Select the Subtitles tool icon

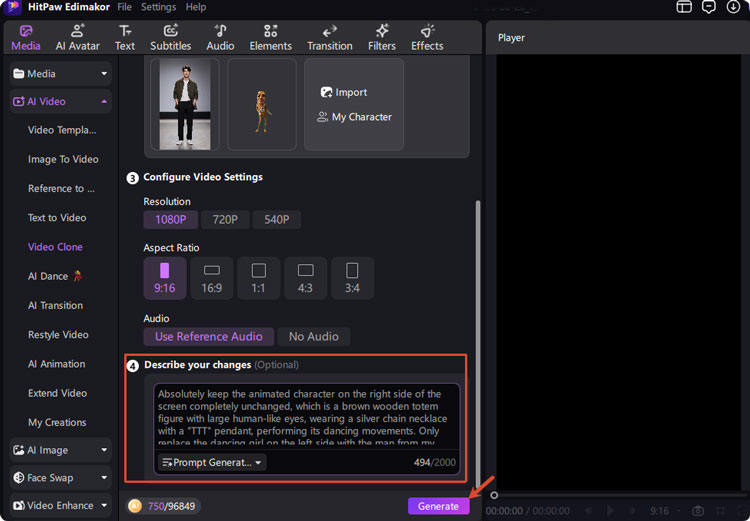click(x=170, y=31)
